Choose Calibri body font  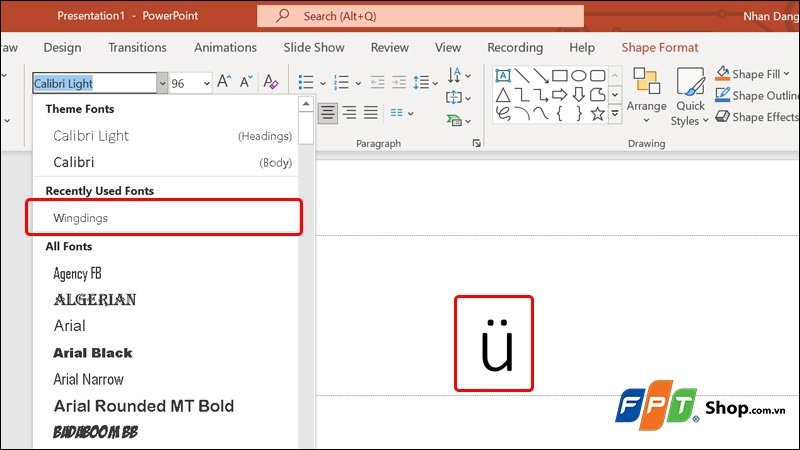coord(166,162)
